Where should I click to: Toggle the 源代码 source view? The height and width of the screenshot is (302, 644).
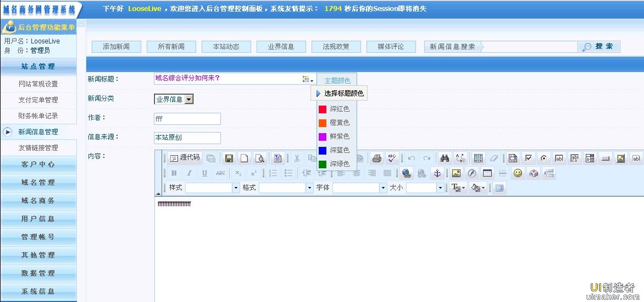click(x=185, y=158)
